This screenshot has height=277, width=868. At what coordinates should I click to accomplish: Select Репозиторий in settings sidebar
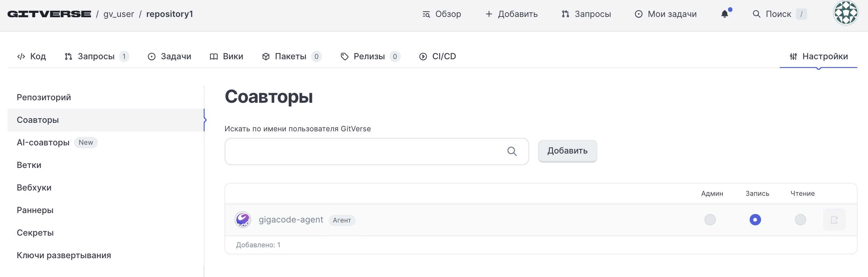point(106,97)
